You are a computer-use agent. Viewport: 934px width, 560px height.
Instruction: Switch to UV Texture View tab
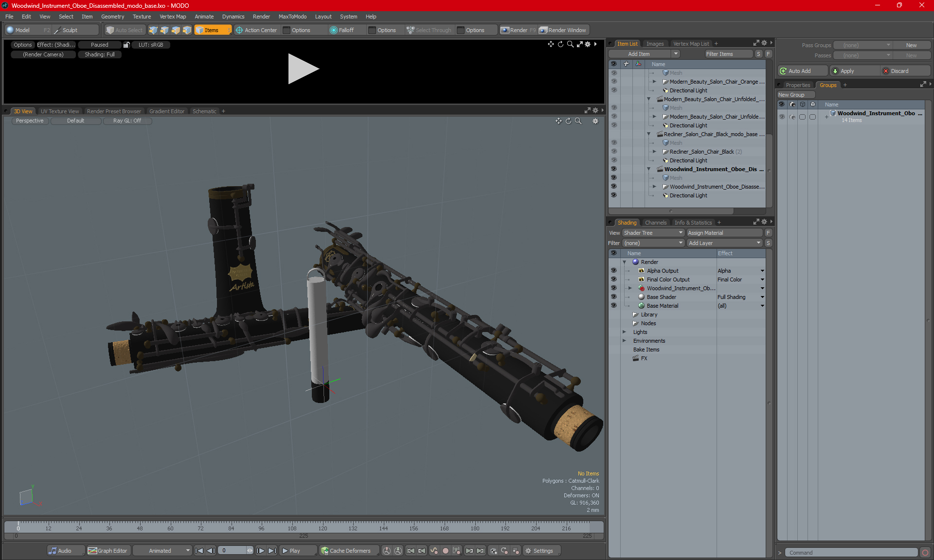point(59,111)
